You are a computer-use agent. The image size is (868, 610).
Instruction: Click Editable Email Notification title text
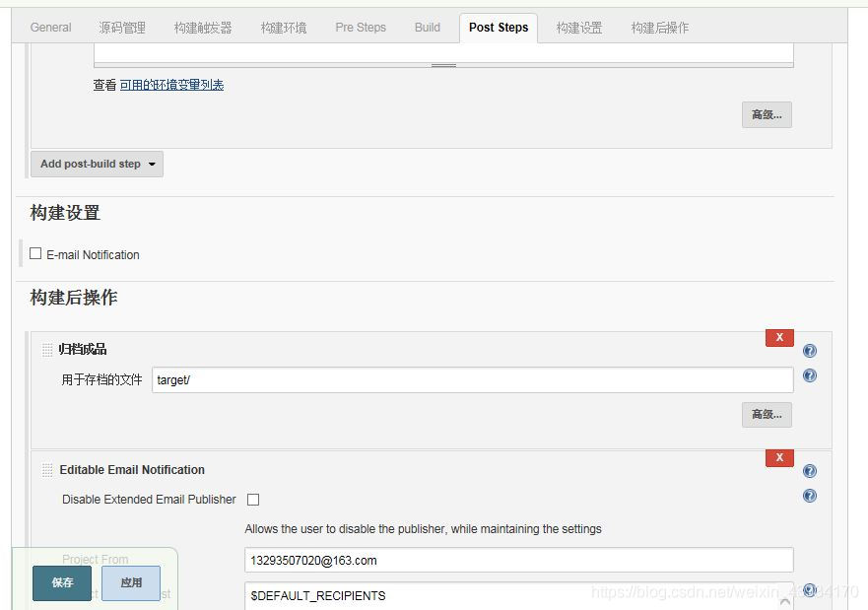click(x=132, y=469)
